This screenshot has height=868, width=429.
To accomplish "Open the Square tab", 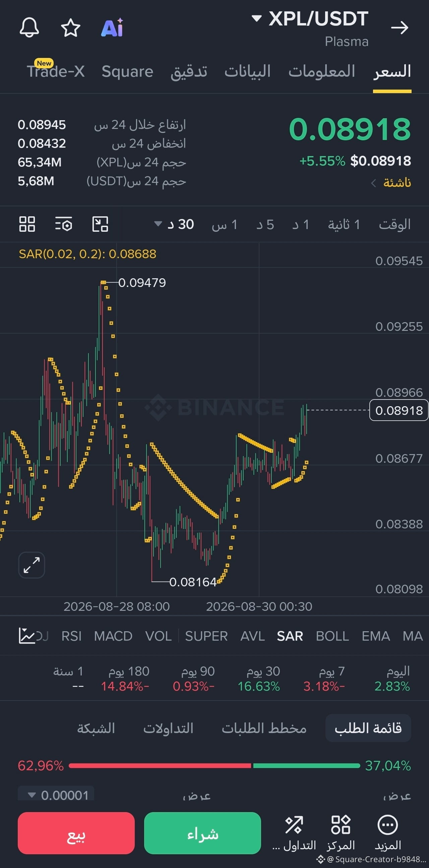I will point(127,71).
